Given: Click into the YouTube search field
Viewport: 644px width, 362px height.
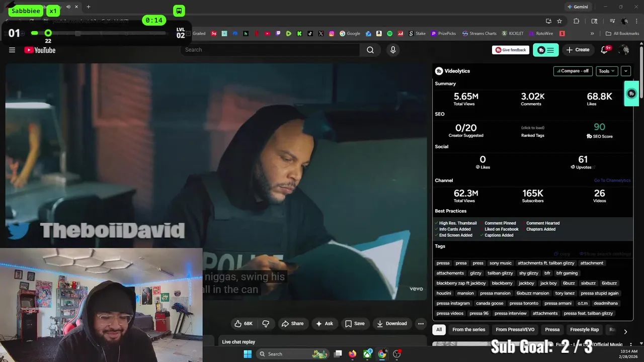Looking at the screenshot, I should (x=271, y=50).
